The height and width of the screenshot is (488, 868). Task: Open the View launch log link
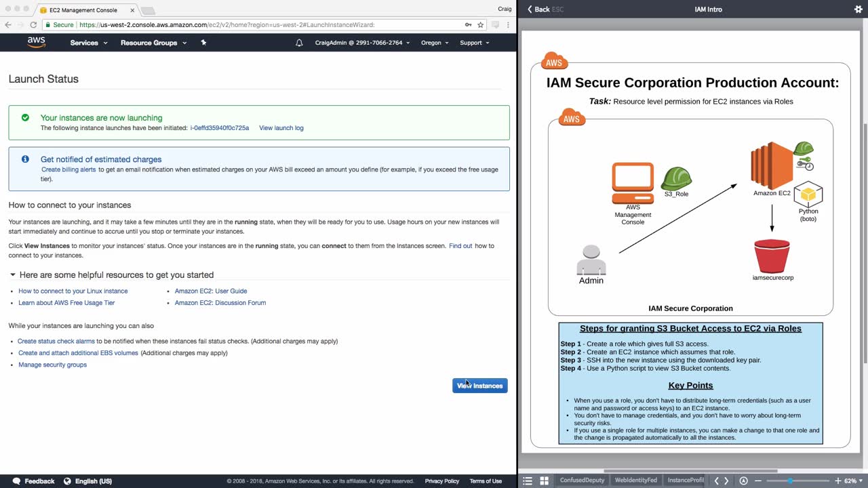click(x=281, y=128)
